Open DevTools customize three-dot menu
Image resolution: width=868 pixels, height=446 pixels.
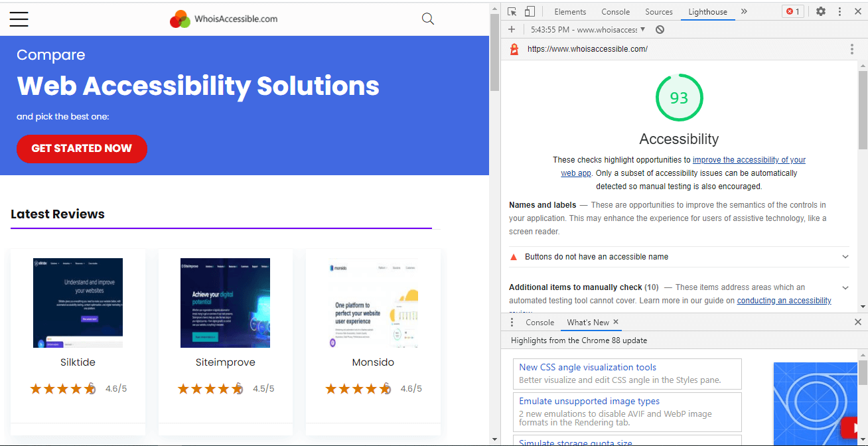point(839,12)
